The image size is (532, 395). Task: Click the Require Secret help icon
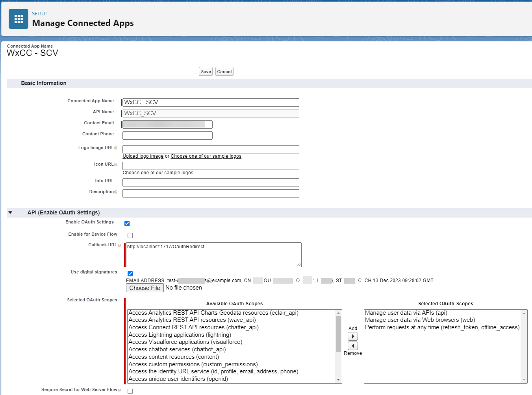pyautogui.click(x=119, y=390)
